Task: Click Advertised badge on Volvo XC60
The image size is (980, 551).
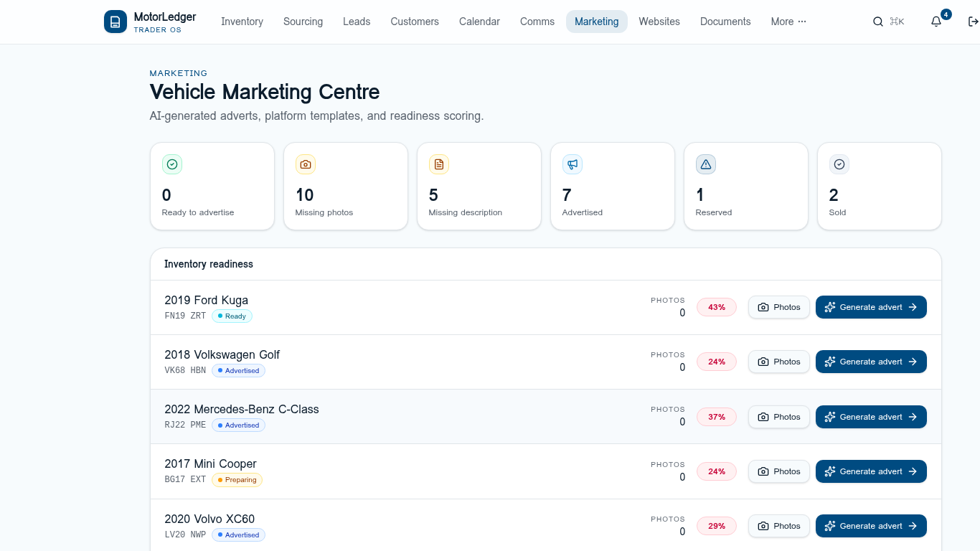Action: tap(238, 534)
